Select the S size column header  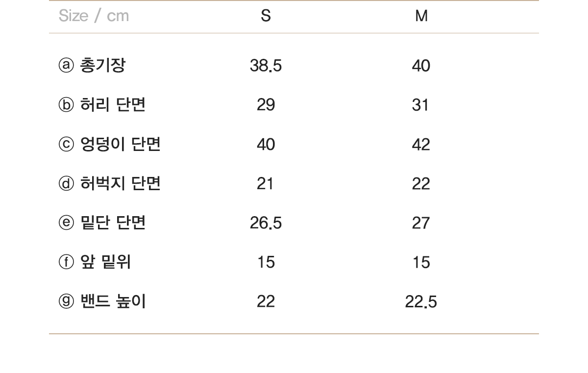[x=266, y=16]
